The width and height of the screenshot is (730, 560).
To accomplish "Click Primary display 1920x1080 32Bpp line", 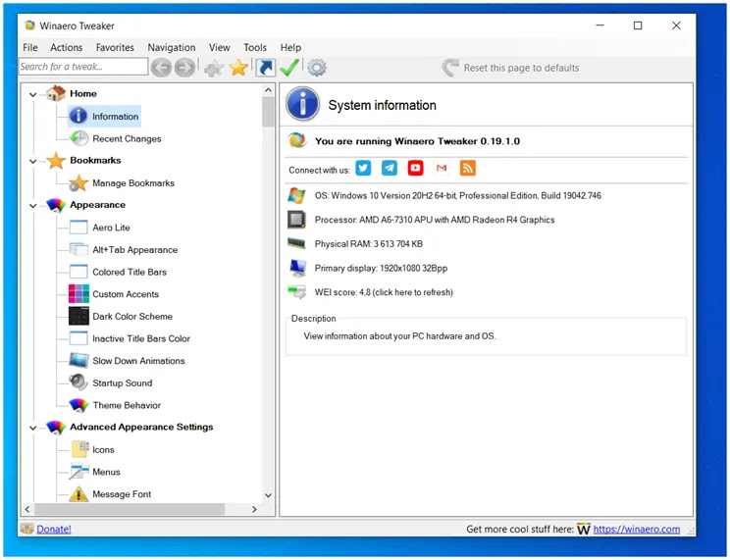I will pos(381,268).
